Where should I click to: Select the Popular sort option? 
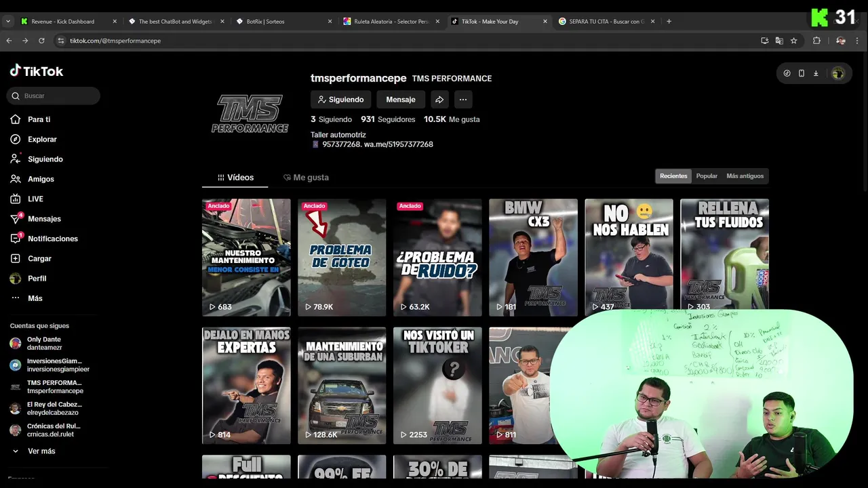coord(707,176)
